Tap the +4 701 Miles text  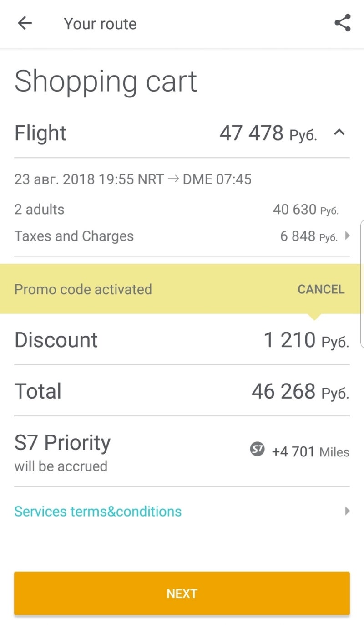click(x=310, y=452)
